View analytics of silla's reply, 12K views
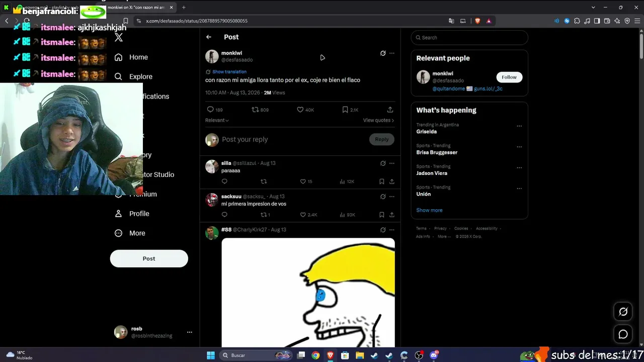 click(347, 182)
